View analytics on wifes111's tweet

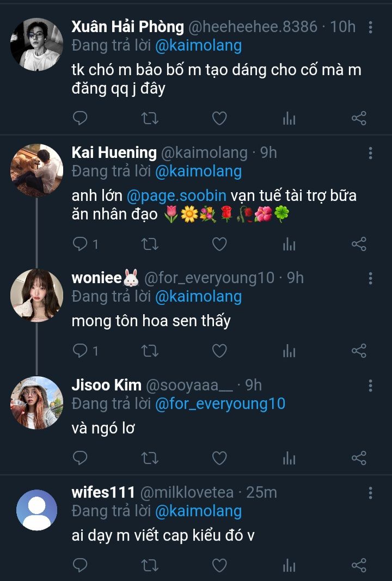tap(289, 565)
